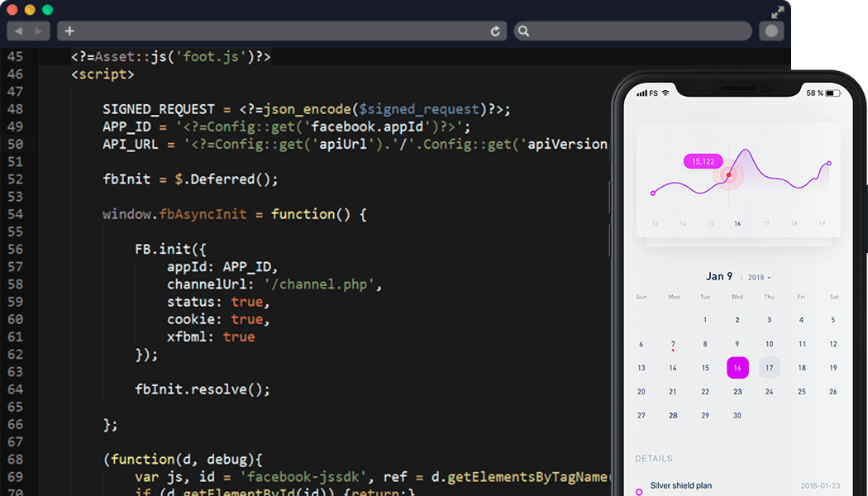
Task: Select day 23 in the calendar
Action: tap(737, 391)
